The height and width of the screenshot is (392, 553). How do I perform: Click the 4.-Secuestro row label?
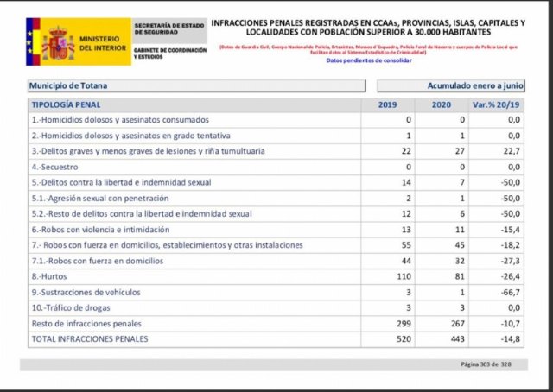tap(55, 167)
